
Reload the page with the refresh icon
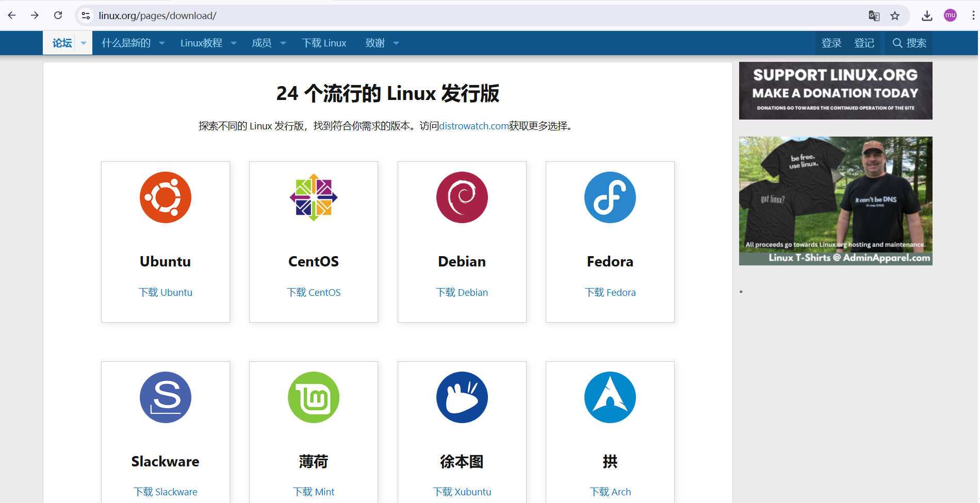click(x=58, y=15)
